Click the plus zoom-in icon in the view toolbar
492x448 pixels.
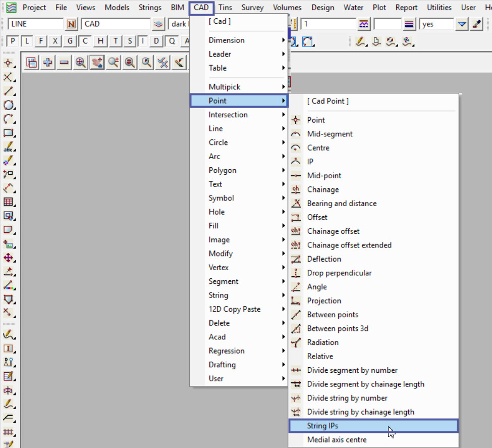tap(48, 62)
